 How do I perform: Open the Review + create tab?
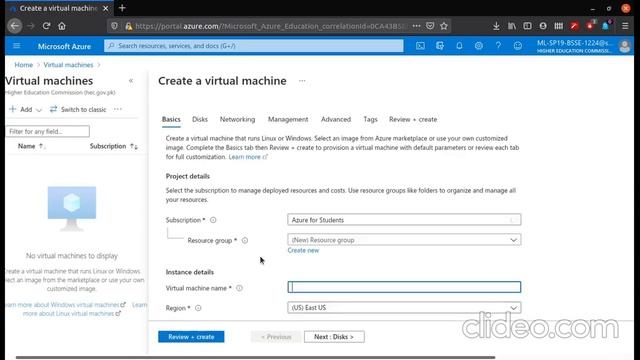point(413,119)
